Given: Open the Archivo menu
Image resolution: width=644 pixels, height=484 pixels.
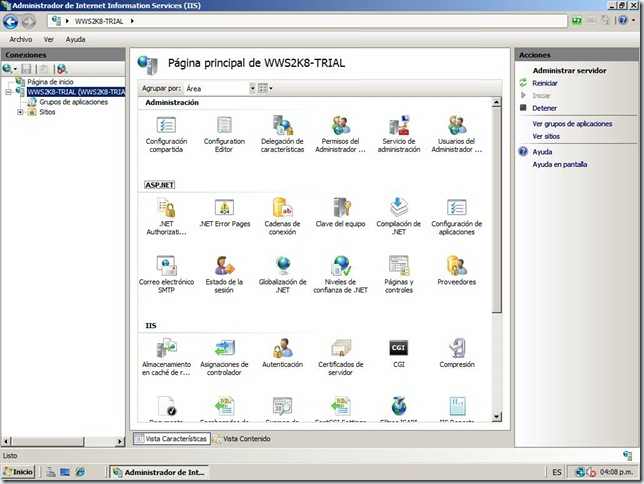Looking at the screenshot, I should [x=21, y=39].
